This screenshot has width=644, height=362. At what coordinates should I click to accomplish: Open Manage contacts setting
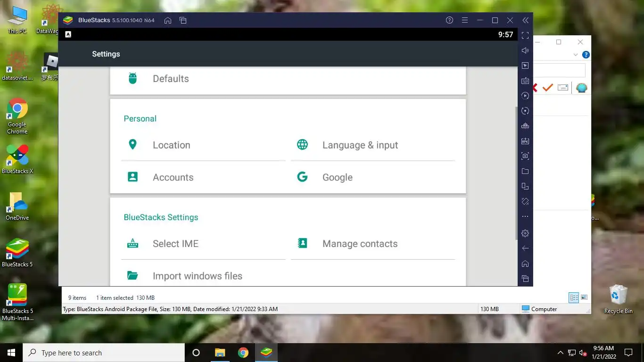(373, 244)
